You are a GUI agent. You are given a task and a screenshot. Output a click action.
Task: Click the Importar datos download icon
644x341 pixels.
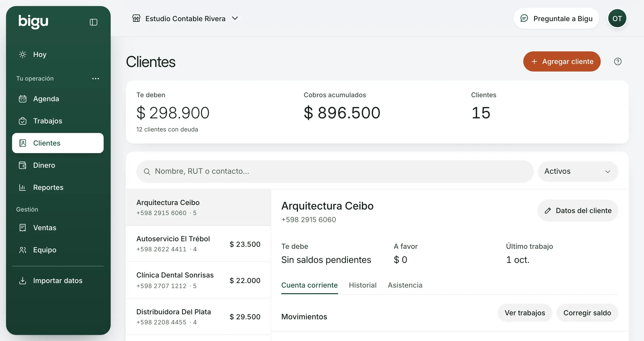pyautogui.click(x=23, y=281)
